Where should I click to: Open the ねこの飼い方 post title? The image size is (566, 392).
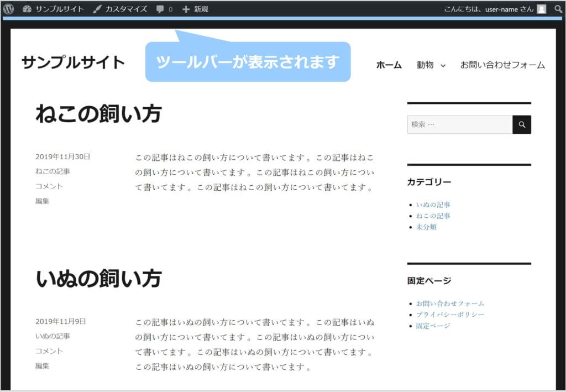click(x=98, y=114)
